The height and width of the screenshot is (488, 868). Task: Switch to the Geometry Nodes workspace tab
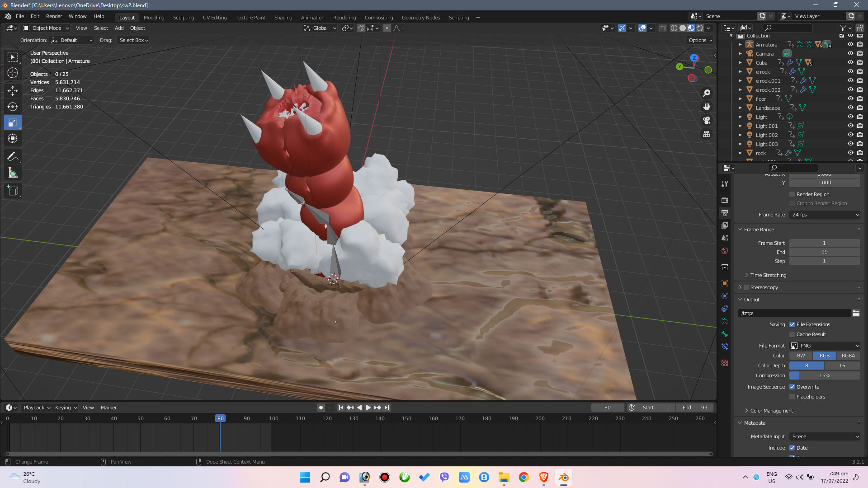[x=420, y=18]
